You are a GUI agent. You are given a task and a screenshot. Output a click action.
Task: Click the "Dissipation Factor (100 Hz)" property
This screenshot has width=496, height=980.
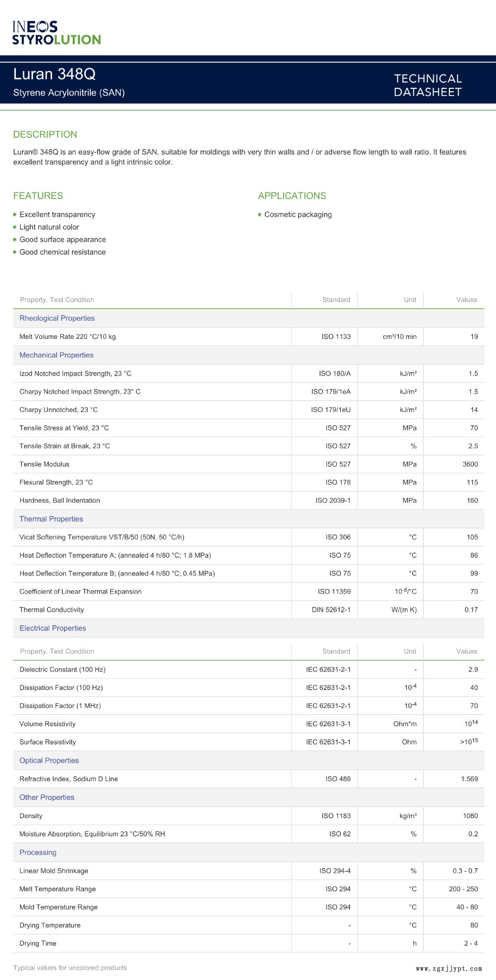(61, 688)
